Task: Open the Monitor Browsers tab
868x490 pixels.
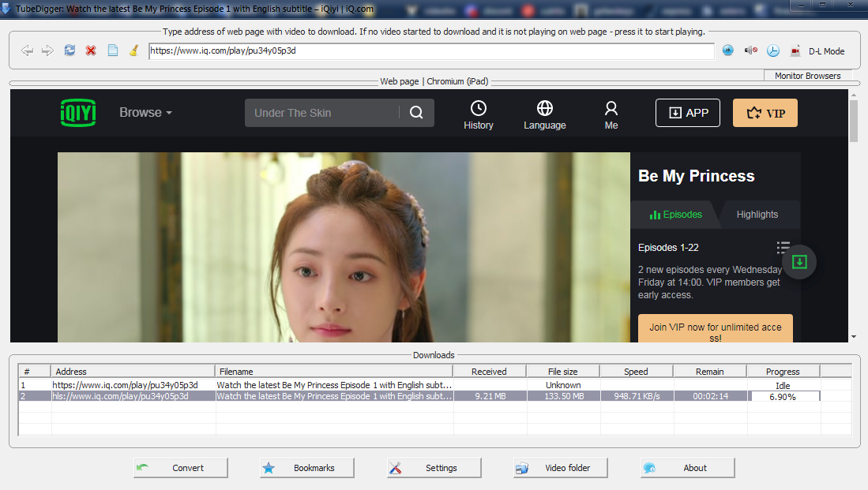Action: pyautogui.click(x=807, y=76)
